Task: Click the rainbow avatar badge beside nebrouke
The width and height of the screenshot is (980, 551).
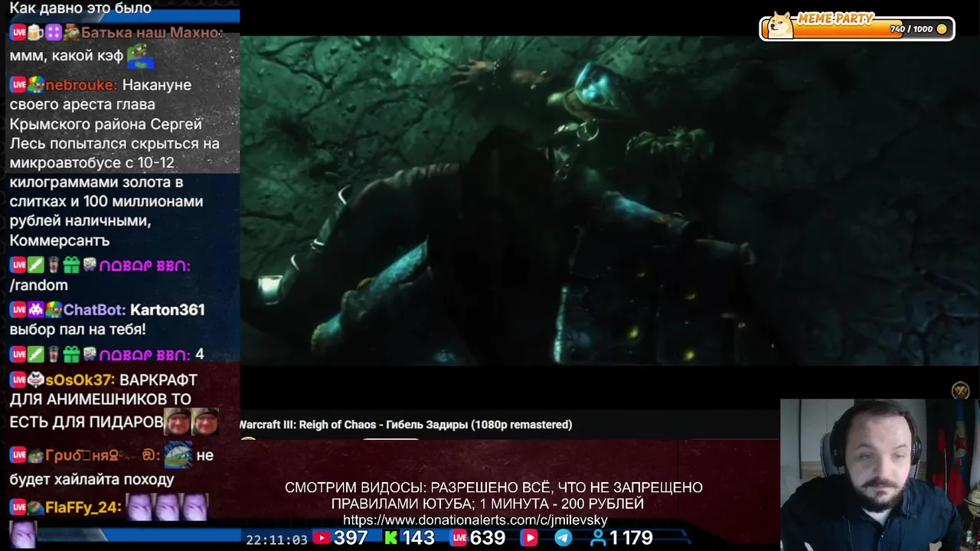Action: (35, 85)
